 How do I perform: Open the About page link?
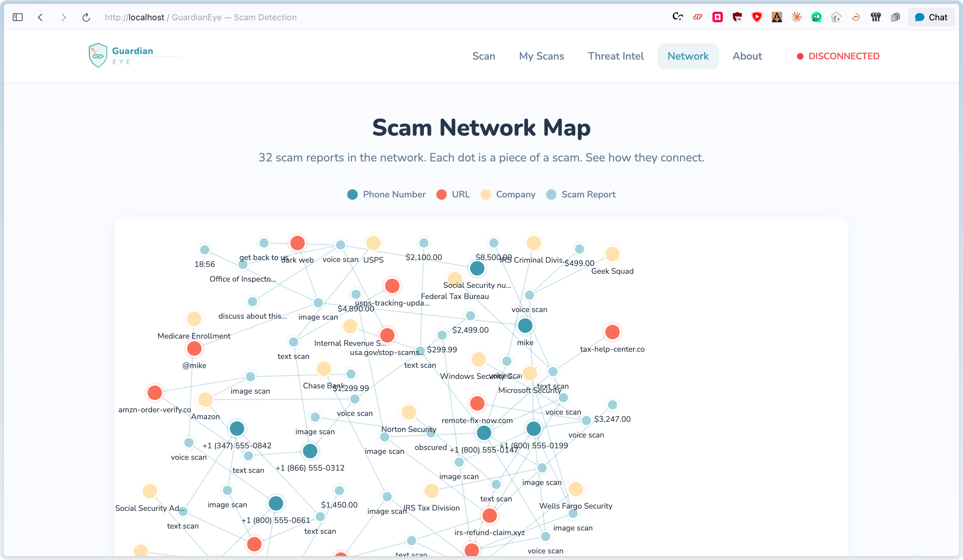click(x=747, y=56)
